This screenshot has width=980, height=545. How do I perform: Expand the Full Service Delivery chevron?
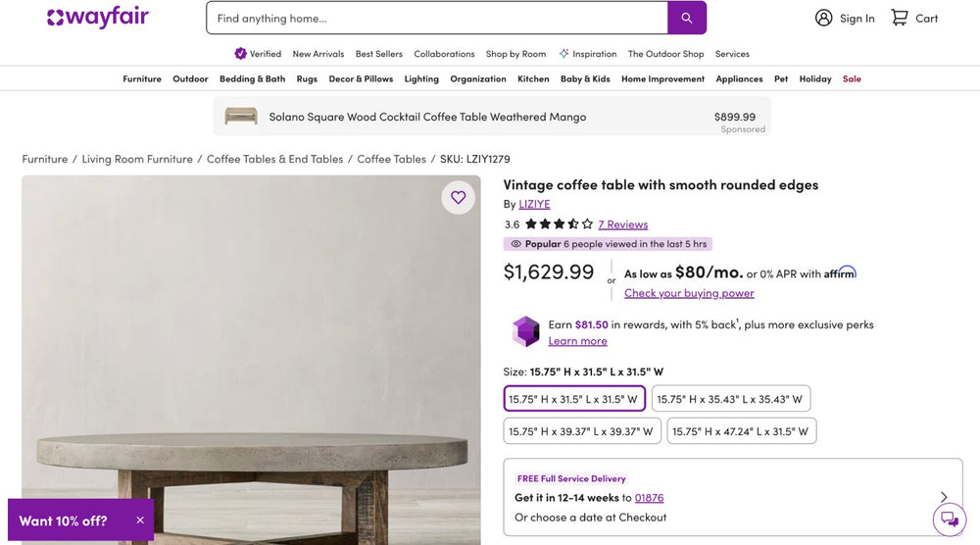tap(944, 497)
